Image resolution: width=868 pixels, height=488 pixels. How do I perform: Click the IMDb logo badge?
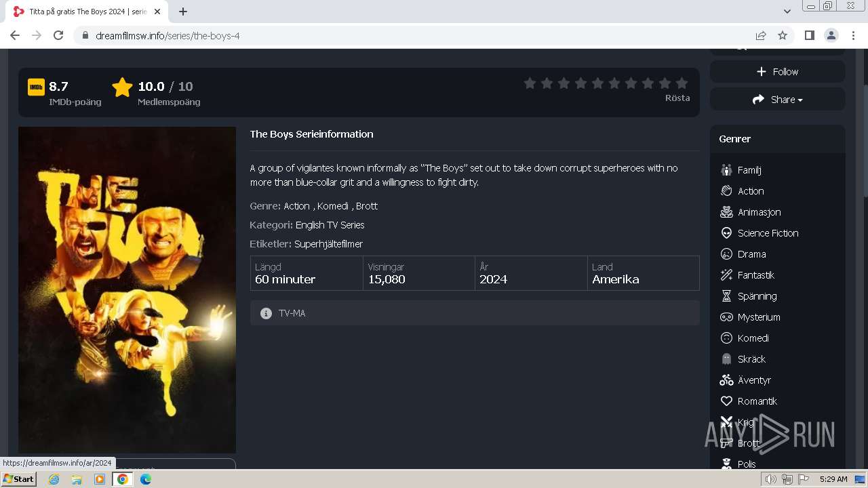[x=36, y=87]
